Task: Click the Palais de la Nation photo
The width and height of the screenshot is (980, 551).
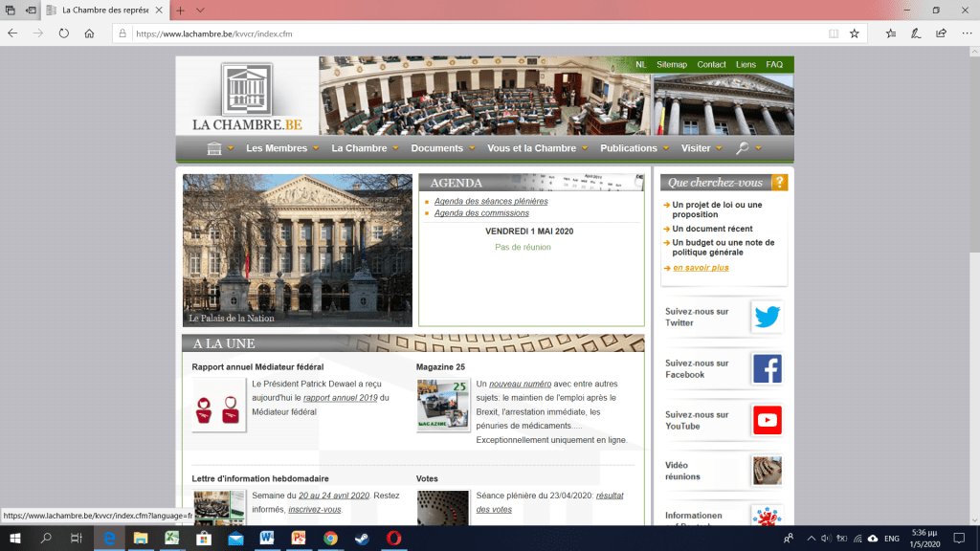Action: [x=297, y=249]
